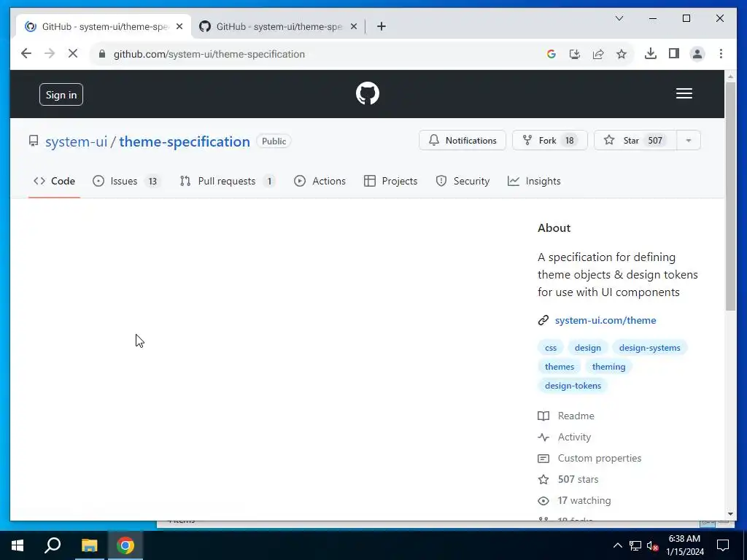Star the repository with Star button
The width and height of the screenshot is (747, 560).
coord(635,141)
